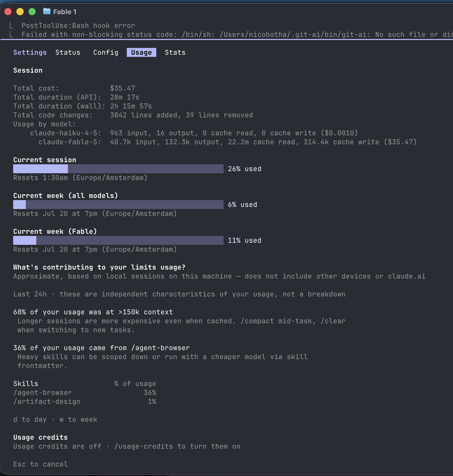The height and width of the screenshot is (476, 453).
Task: Click the /agent-browser row in Skills table
Action: pos(85,393)
